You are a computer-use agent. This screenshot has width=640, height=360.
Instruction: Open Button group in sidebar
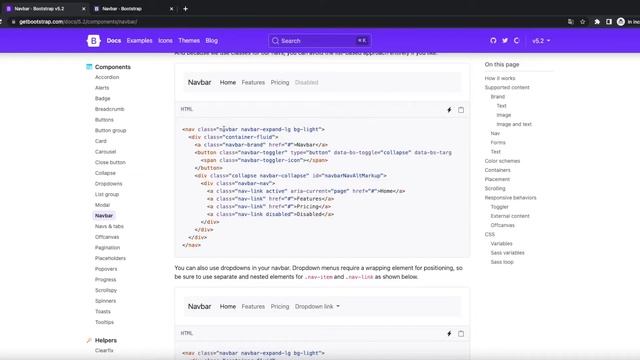[110, 130]
